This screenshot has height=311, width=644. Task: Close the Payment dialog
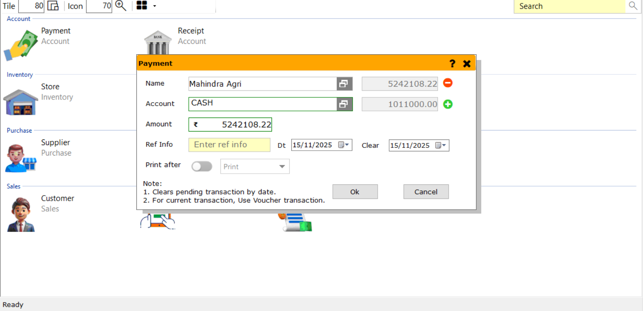point(467,64)
